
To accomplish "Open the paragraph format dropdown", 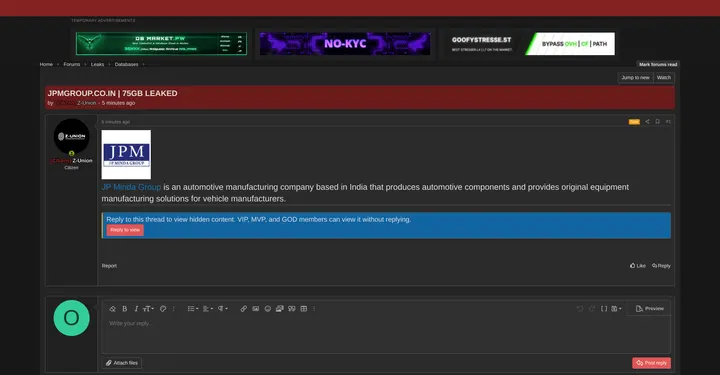I will [x=223, y=309].
